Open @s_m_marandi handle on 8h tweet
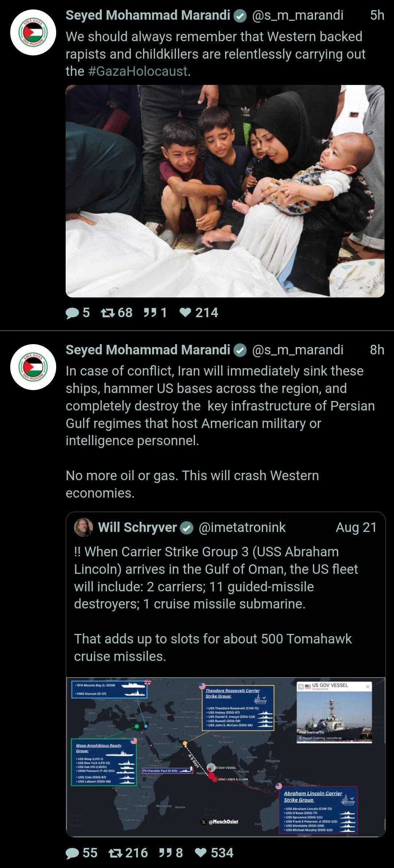394x868 pixels. tap(298, 350)
